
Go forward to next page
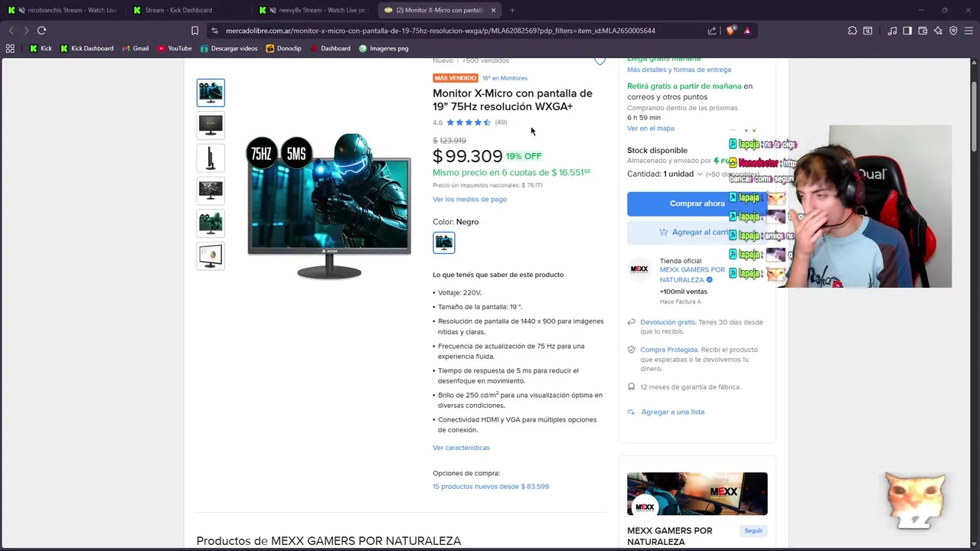coord(26,31)
